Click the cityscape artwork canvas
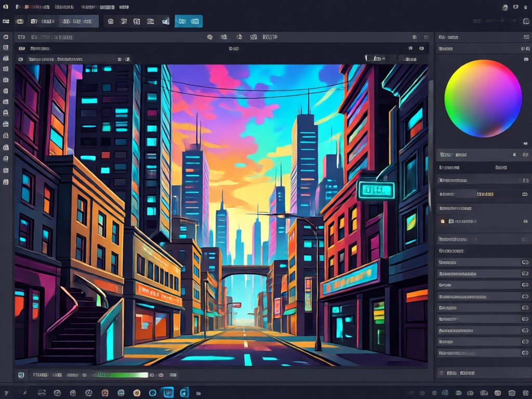 click(221, 215)
